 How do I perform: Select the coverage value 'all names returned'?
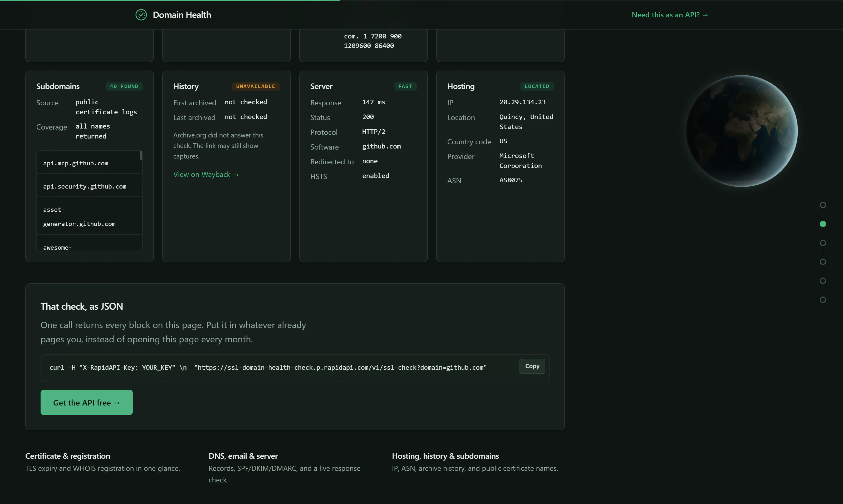pyautogui.click(x=93, y=131)
